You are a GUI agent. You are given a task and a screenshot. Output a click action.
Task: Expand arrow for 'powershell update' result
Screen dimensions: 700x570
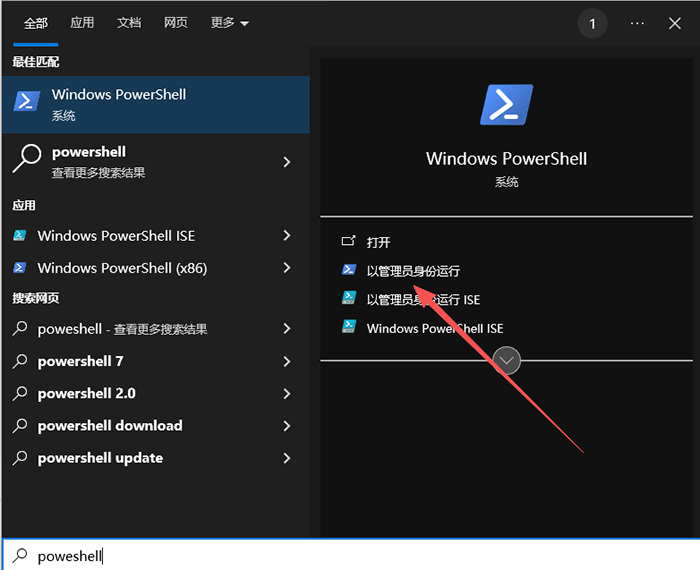click(287, 458)
